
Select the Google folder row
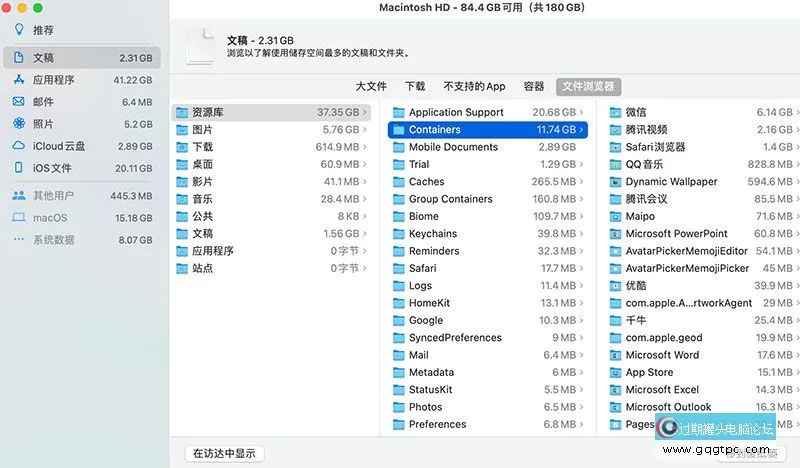click(488, 321)
